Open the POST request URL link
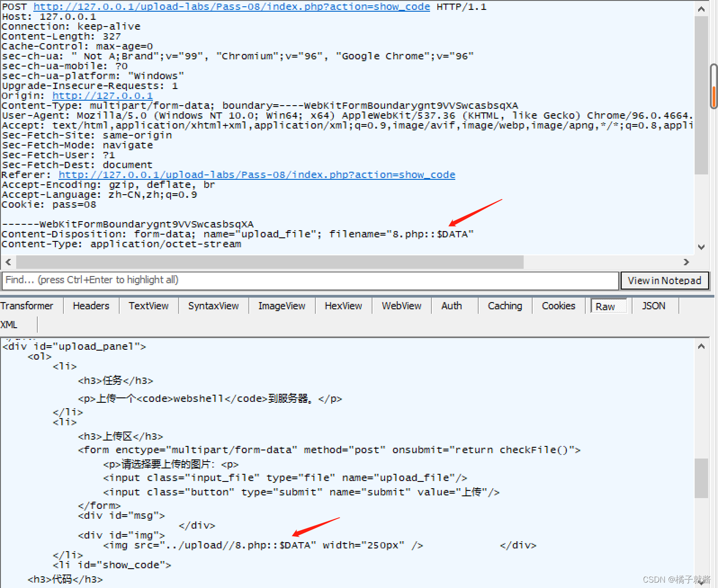 232,7
